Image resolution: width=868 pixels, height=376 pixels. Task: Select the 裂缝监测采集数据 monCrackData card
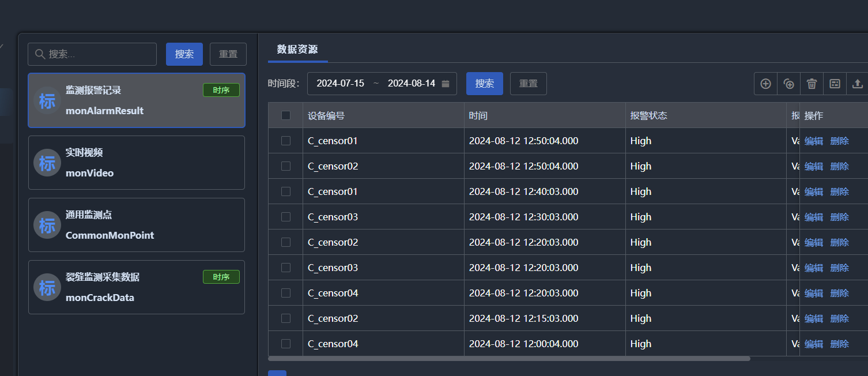point(137,287)
